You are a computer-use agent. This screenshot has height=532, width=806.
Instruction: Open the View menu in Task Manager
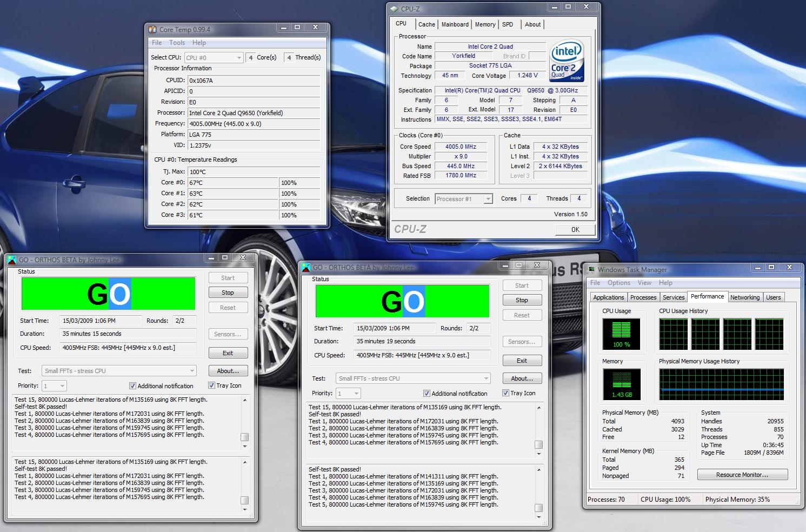(644, 283)
